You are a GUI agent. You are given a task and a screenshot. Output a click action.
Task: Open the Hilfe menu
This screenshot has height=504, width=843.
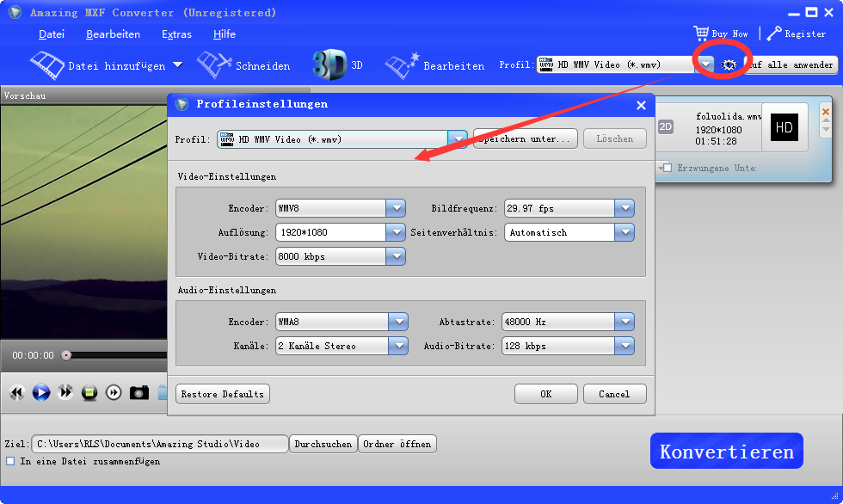pos(225,34)
